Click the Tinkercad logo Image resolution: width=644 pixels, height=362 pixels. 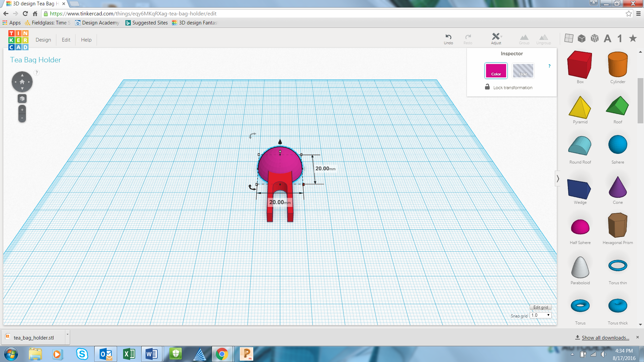point(18,40)
